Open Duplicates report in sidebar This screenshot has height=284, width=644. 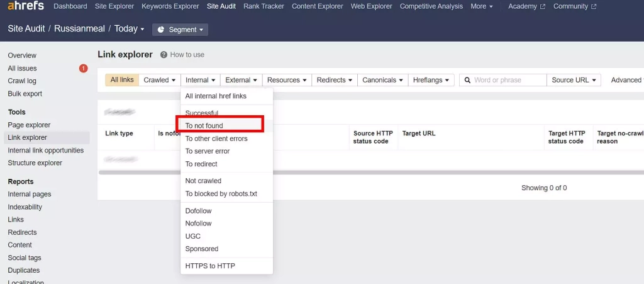point(24,270)
